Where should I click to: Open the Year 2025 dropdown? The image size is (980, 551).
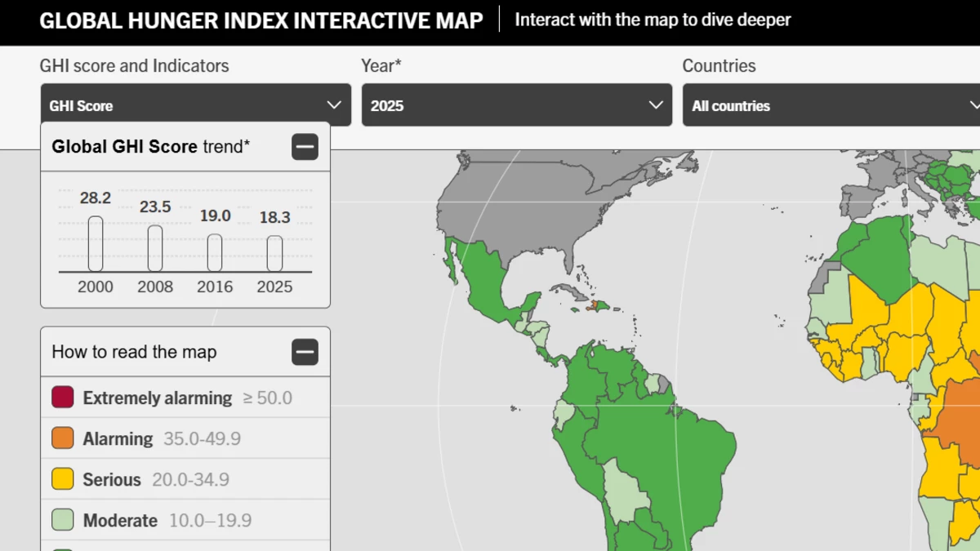516,105
